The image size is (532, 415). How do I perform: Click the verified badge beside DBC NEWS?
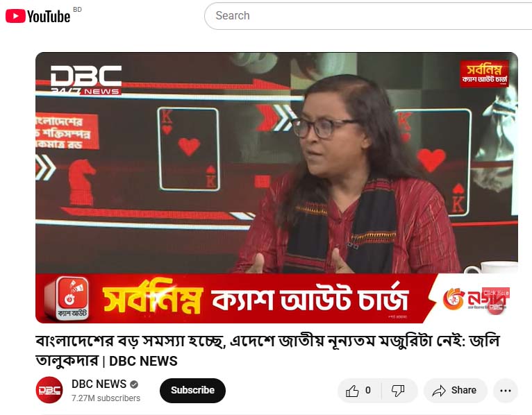click(134, 384)
